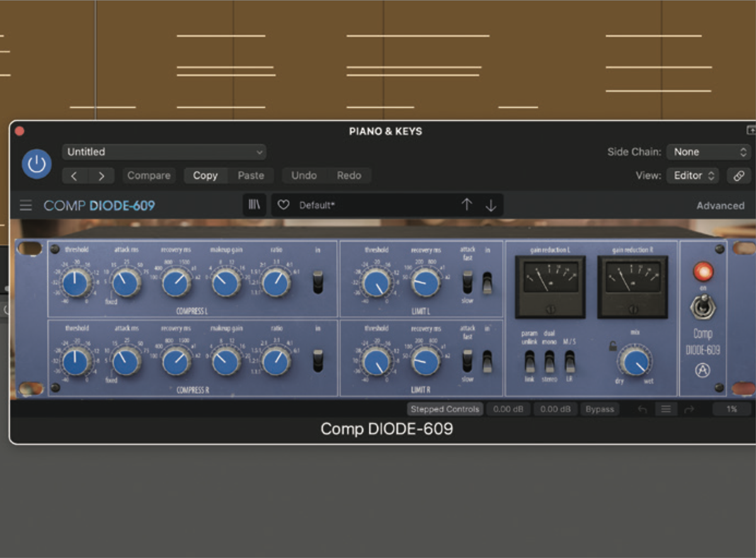Open the Untitled preset dropdown
Image resolution: width=756 pixels, height=558 pixels.
[164, 152]
